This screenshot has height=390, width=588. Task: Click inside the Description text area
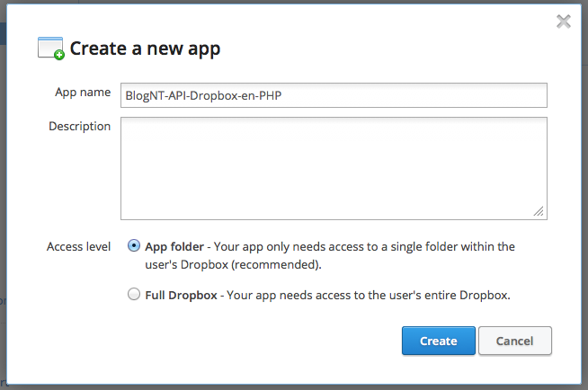click(334, 168)
